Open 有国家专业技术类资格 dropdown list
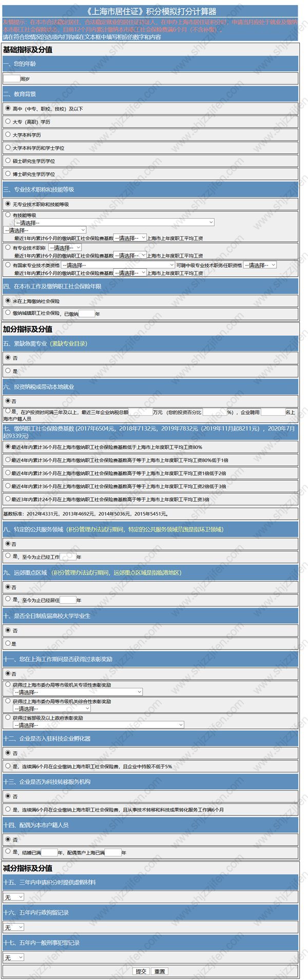This screenshot has height=980, width=308. (118, 265)
